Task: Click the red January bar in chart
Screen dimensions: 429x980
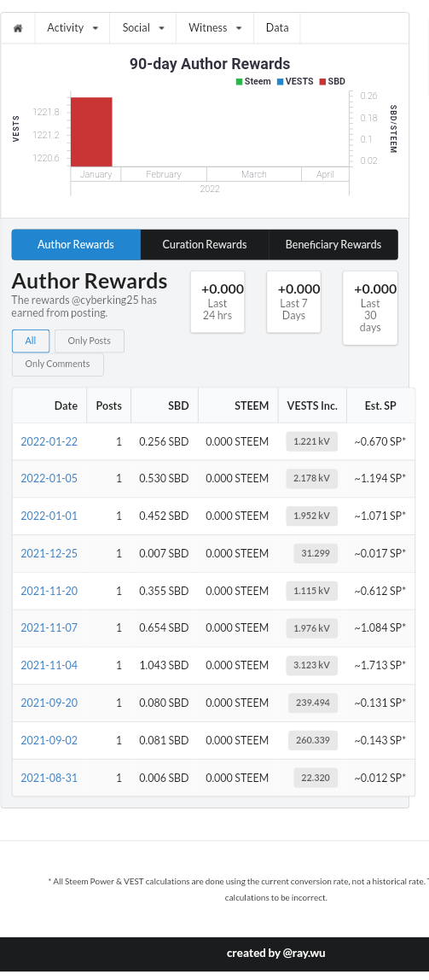Action: tap(91, 131)
